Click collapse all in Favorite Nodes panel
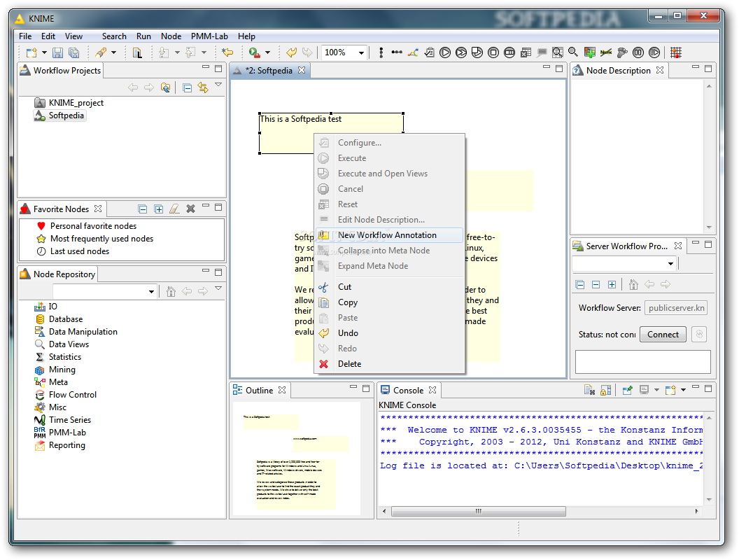739x560 pixels. 143,209
